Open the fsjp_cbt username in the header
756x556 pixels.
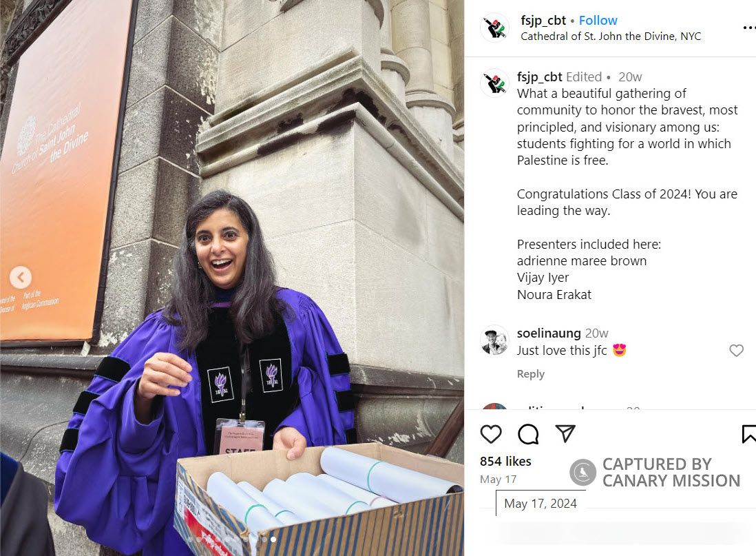coord(543,20)
